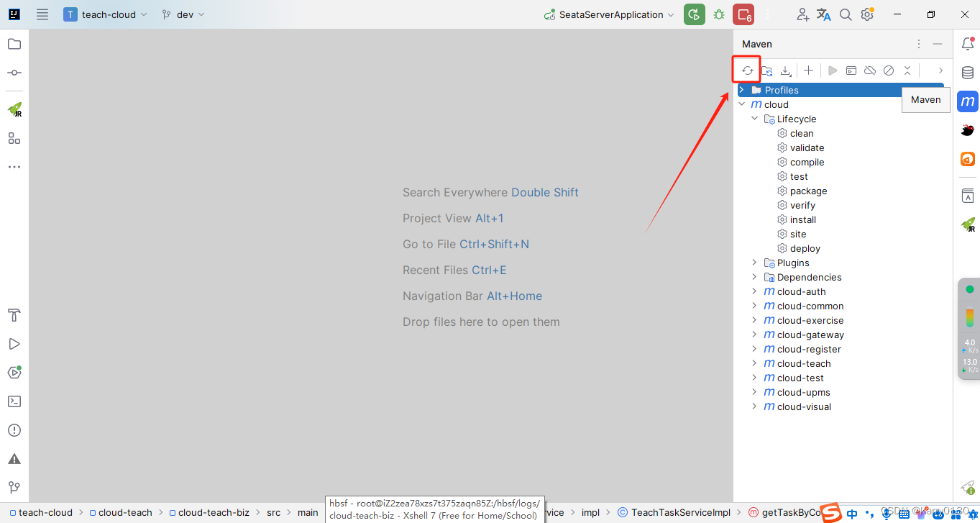The height and width of the screenshot is (523, 980).
Task: Toggle Maven Offline Mode
Action: [870, 70]
